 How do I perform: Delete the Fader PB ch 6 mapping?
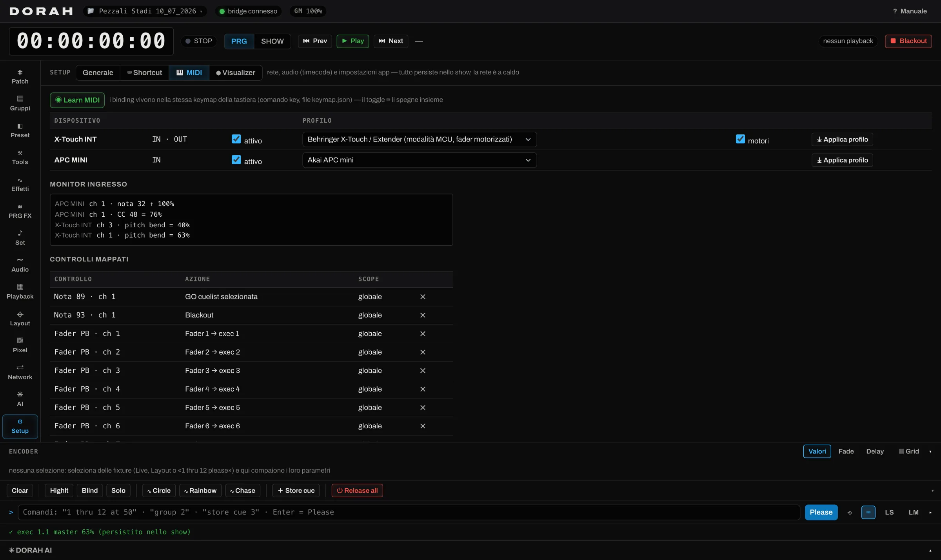(423, 426)
